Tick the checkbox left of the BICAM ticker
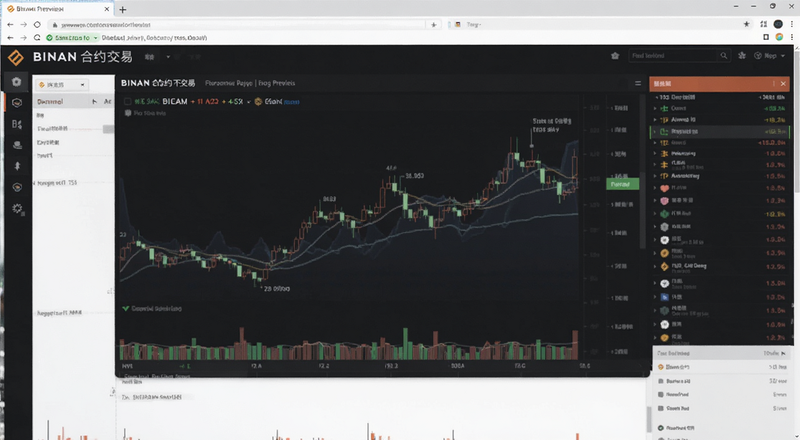Screen dimensions: 800x440 pos(128,102)
